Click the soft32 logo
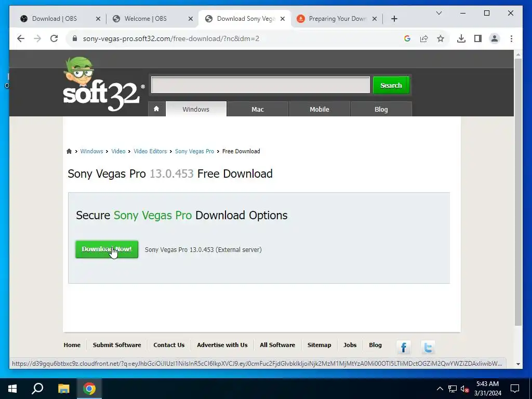Screen dimensions: 532x399 point(103,85)
